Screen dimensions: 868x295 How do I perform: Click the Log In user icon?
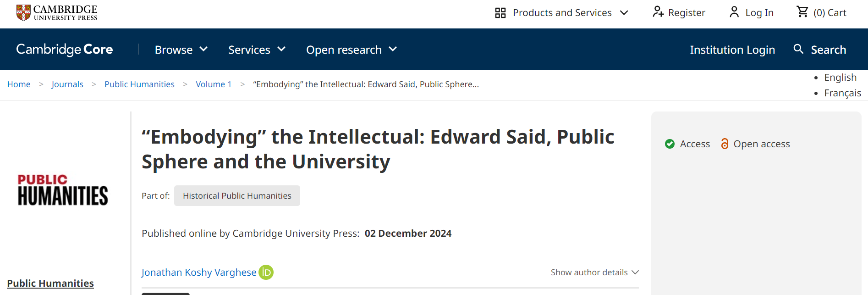pos(734,12)
